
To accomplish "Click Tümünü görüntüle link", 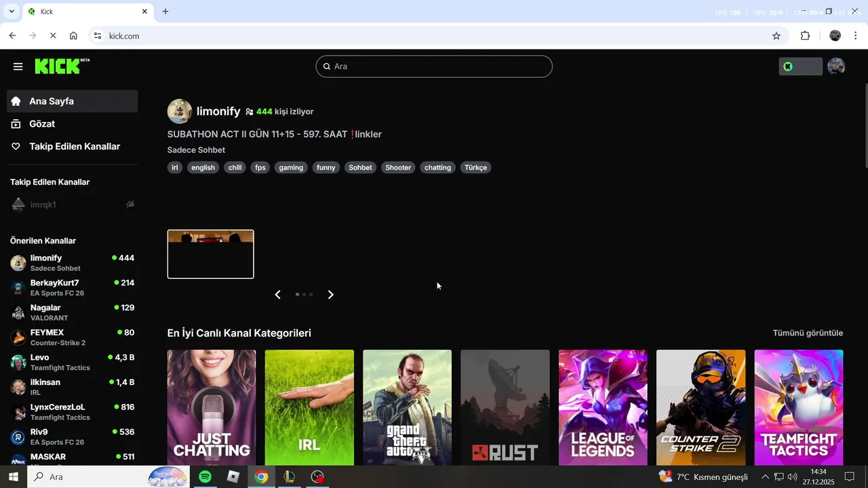I will point(808,333).
